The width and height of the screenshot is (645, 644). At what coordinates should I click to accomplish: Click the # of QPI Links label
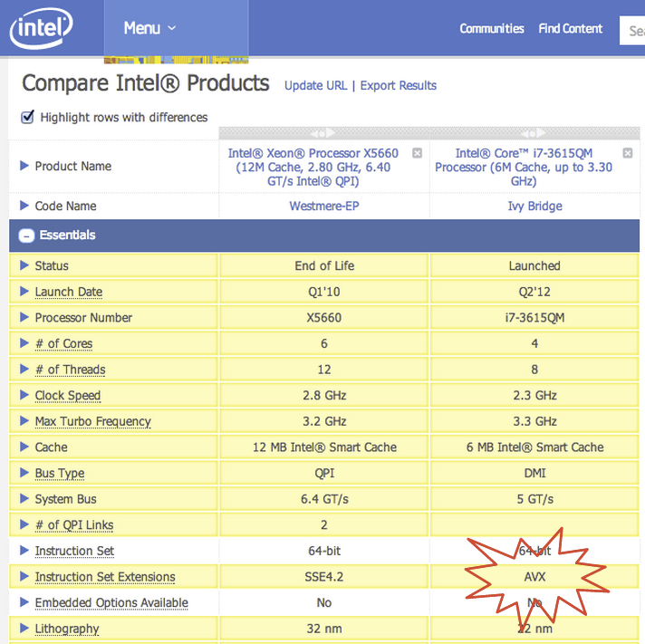pyautogui.click(x=74, y=525)
